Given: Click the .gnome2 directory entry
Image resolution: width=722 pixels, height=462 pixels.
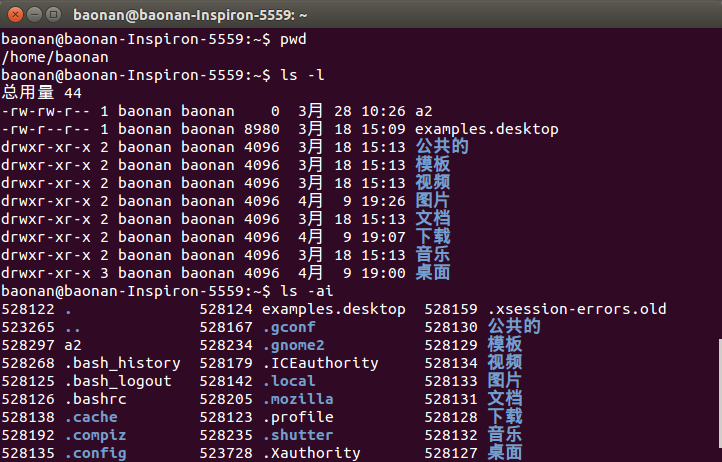Looking at the screenshot, I should (293, 345).
